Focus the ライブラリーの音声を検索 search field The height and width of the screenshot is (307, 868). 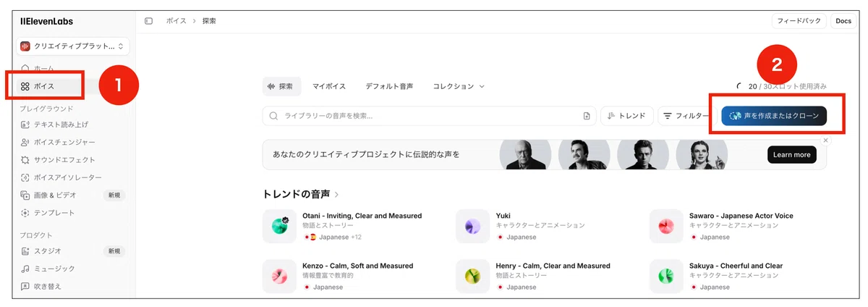coord(430,116)
